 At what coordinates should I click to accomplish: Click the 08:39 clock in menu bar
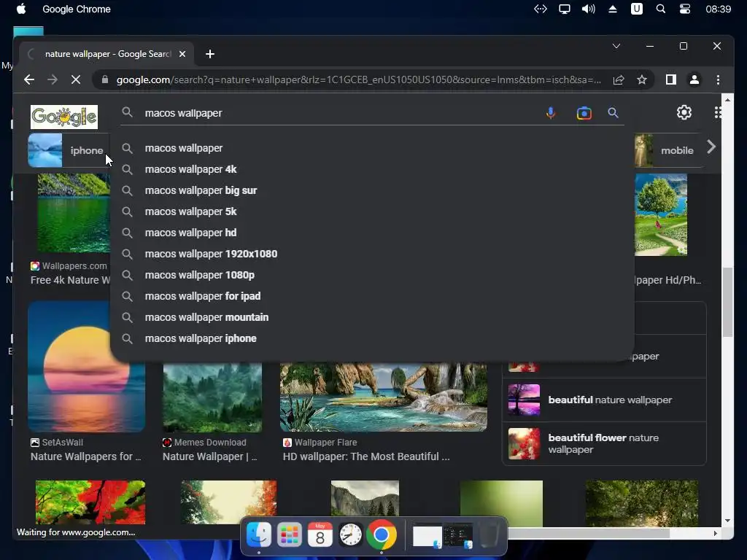click(718, 9)
